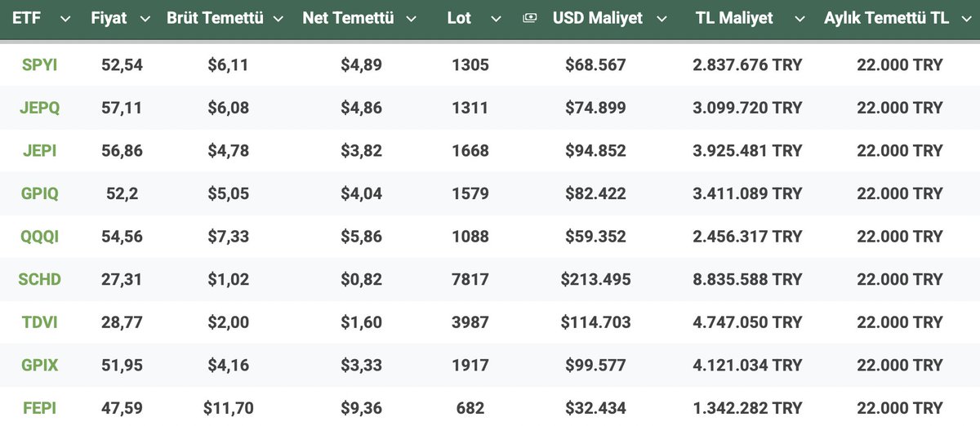980x426 pixels.
Task: Click net dividend $3,82 for JEPI
Action: [x=361, y=150]
